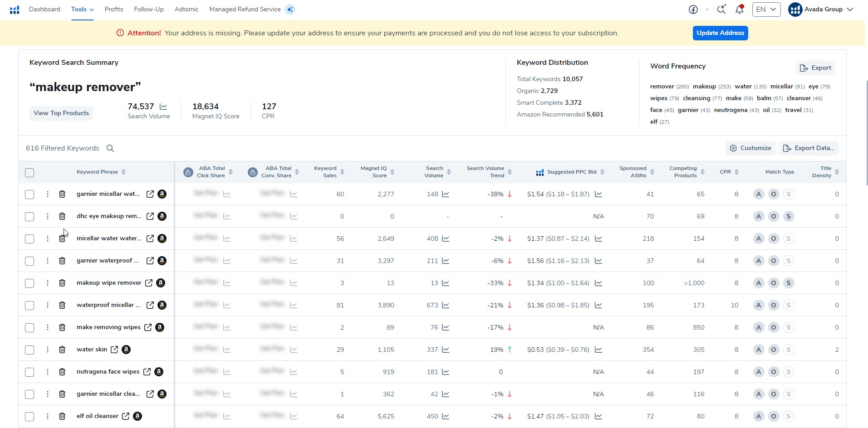Viewport: 868px width, 428px height.
Task: Click Export Data button
Action: 809,148
